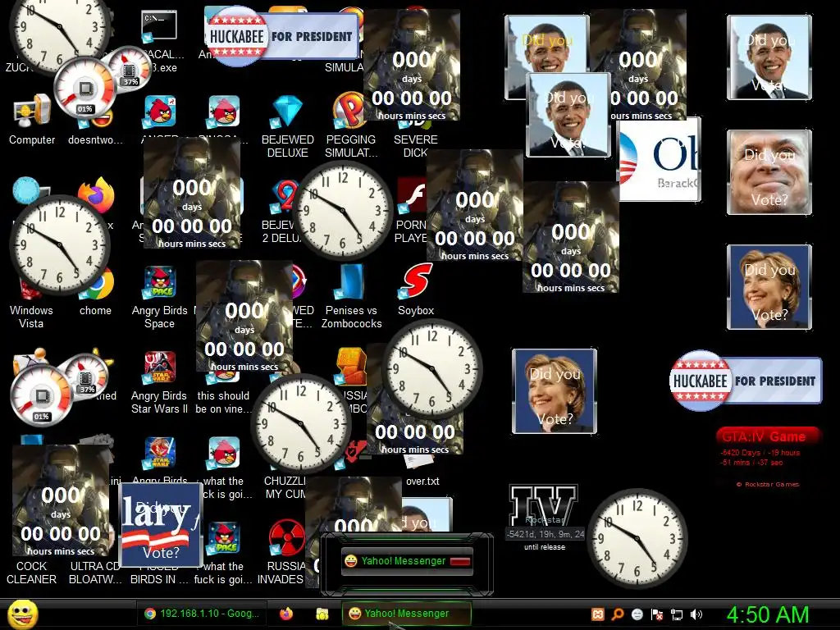Select the CHUZZLE MY CUM icon label
840x630 pixels.
285,487
